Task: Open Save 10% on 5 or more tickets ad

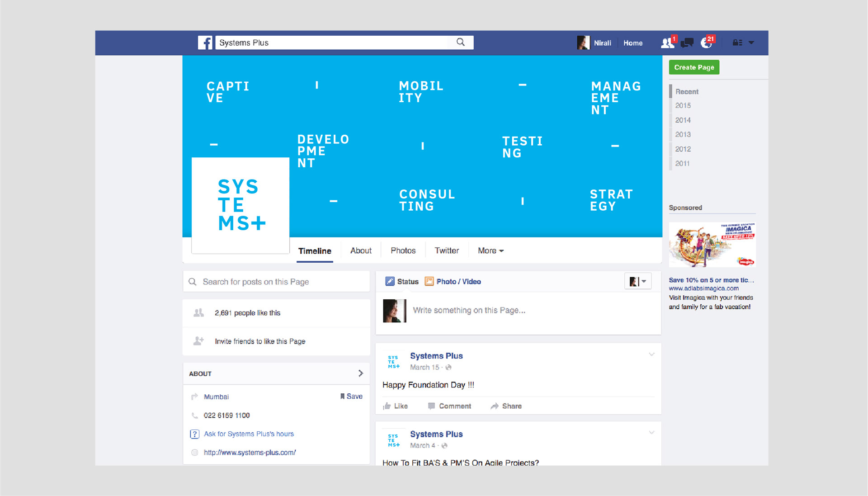Action: click(x=711, y=280)
